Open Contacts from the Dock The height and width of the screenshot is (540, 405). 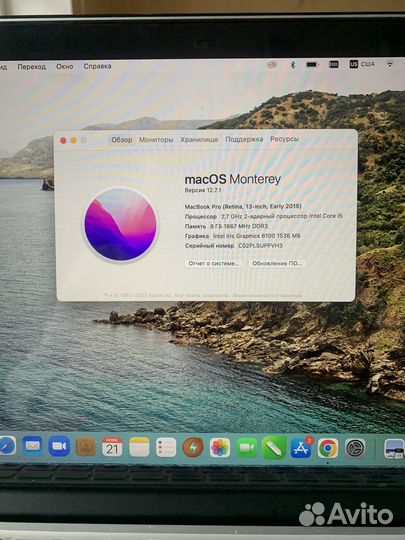tap(86, 447)
